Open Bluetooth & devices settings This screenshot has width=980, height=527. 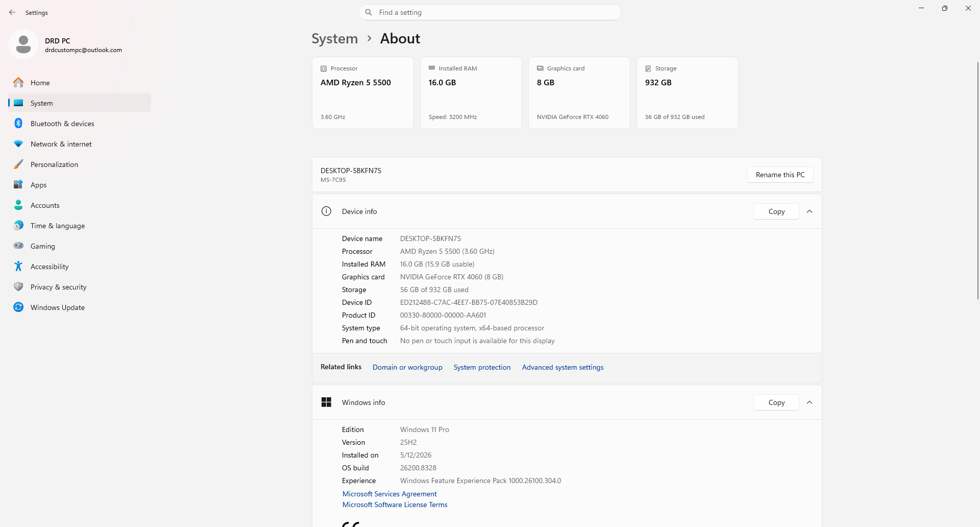[x=80, y=123]
